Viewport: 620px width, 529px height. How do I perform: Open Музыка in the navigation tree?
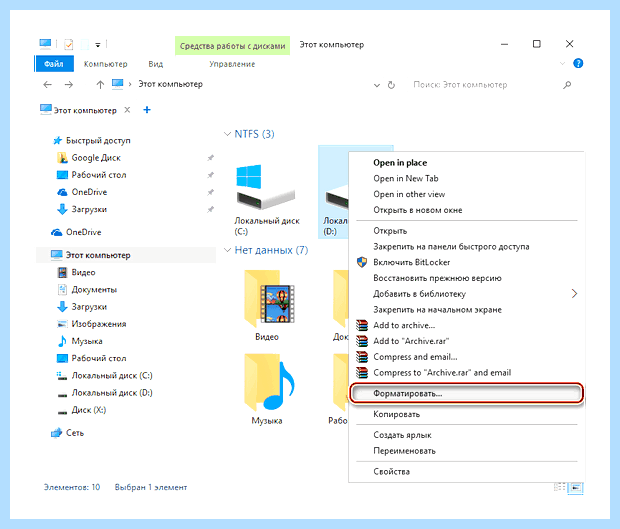80,341
